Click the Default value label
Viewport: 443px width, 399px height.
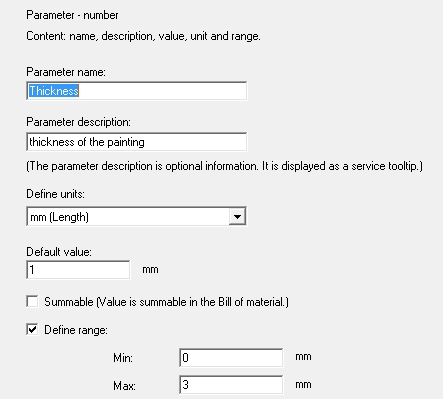point(59,252)
